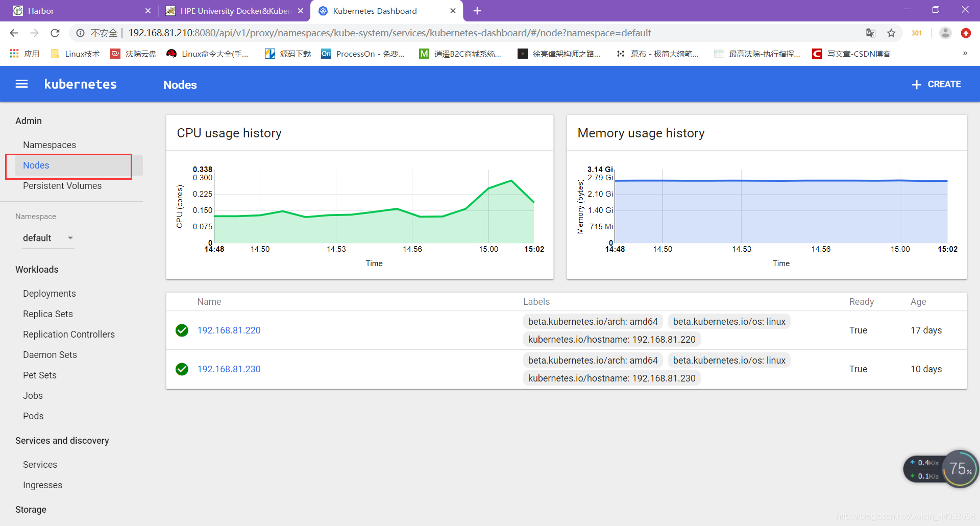Open a new browser tab
980x526 pixels.
click(x=477, y=11)
